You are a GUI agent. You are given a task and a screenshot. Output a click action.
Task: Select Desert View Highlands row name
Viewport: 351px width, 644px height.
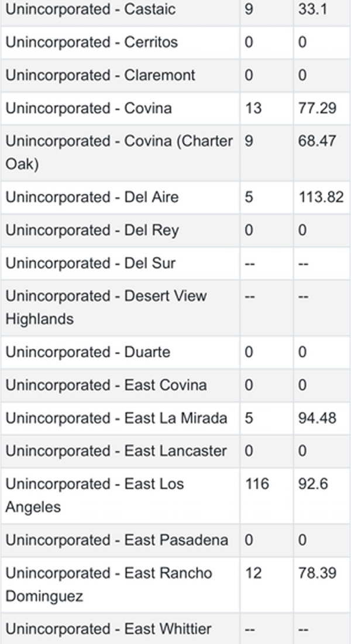click(x=106, y=307)
